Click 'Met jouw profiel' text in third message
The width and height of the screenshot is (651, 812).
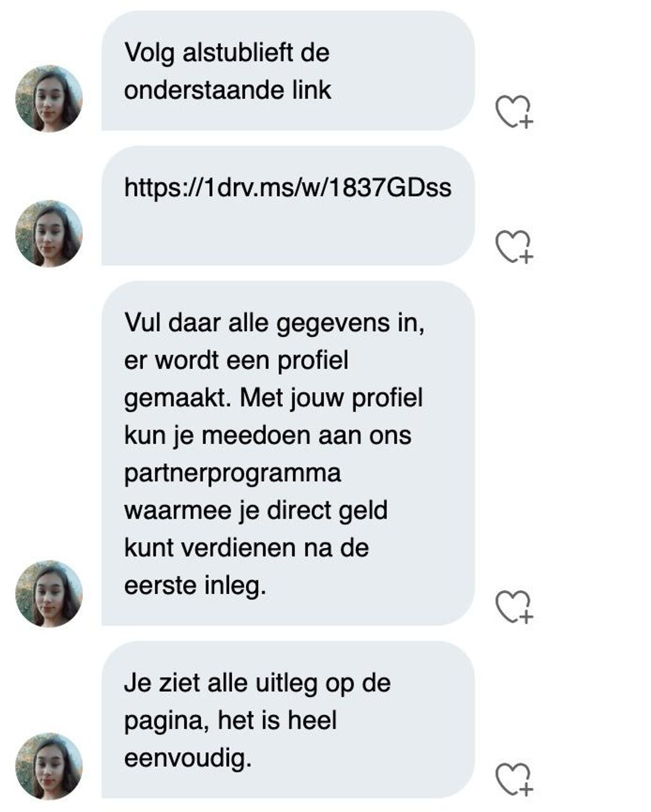click(x=331, y=398)
